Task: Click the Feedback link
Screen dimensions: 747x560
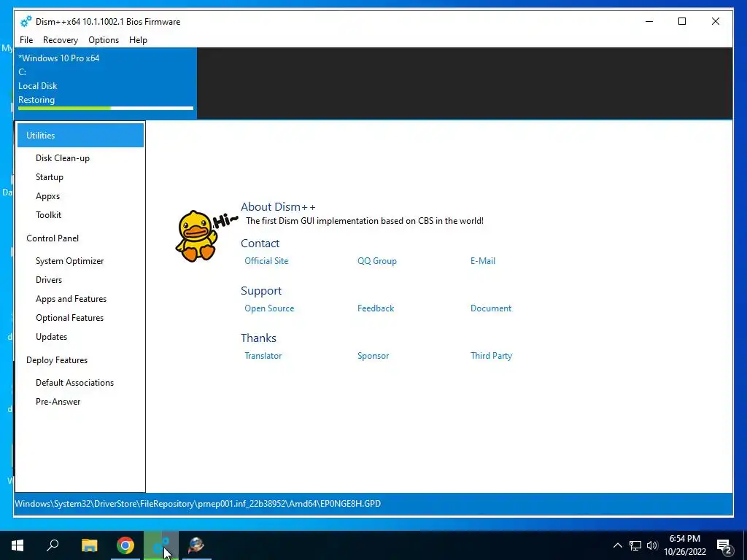Action: (x=376, y=308)
